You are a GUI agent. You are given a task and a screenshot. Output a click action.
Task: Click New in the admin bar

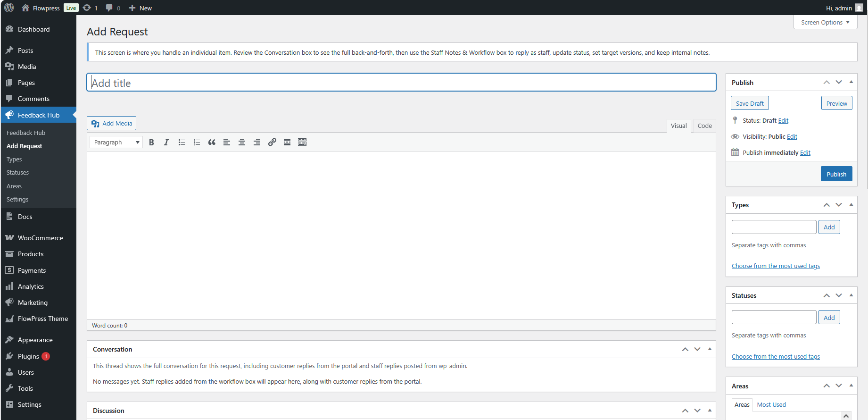[x=141, y=8]
